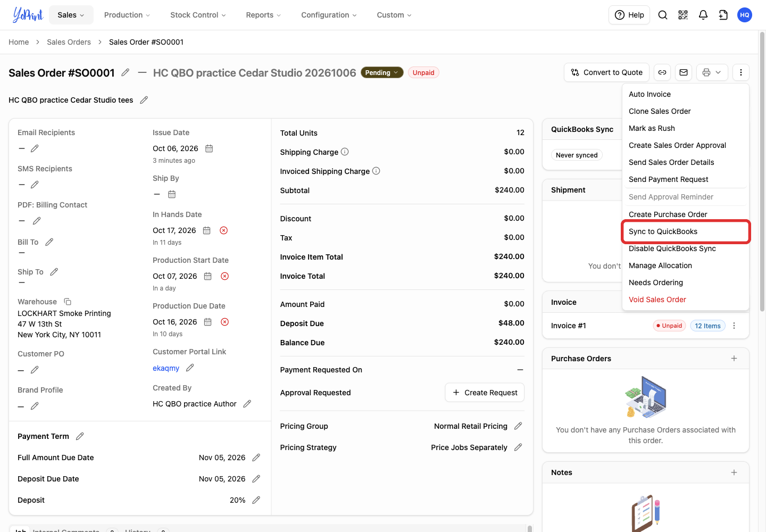The width and height of the screenshot is (766, 532).
Task: Click the 12 Items badge
Action: (707, 326)
